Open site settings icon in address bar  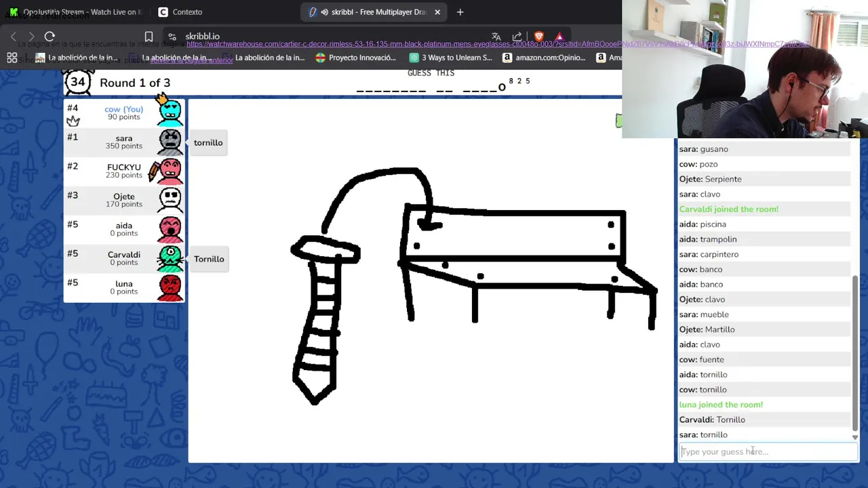click(172, 37)
